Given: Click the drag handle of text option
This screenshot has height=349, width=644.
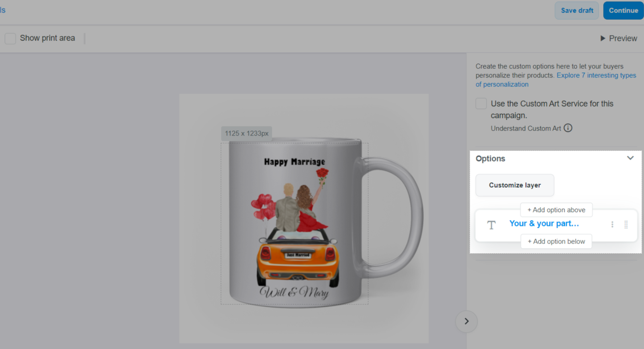Looking at the screenshot, I should 626,225.
